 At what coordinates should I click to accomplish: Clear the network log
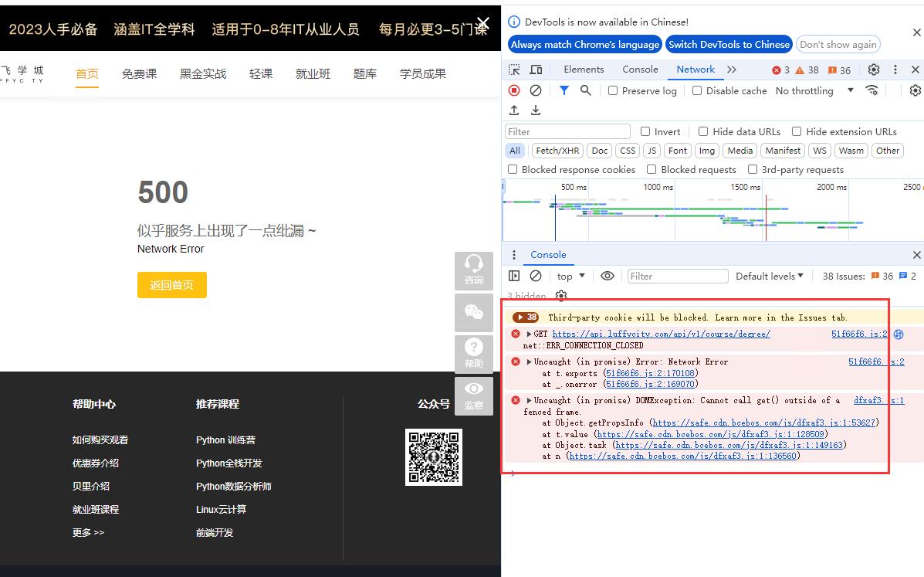pos(536,90)
